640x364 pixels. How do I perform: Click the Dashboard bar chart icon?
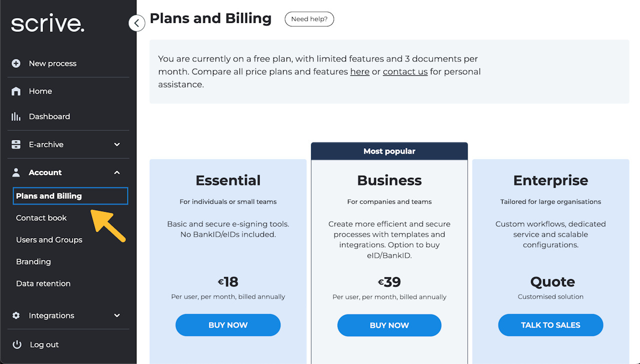pyautogui.click(x=16, y=116)
